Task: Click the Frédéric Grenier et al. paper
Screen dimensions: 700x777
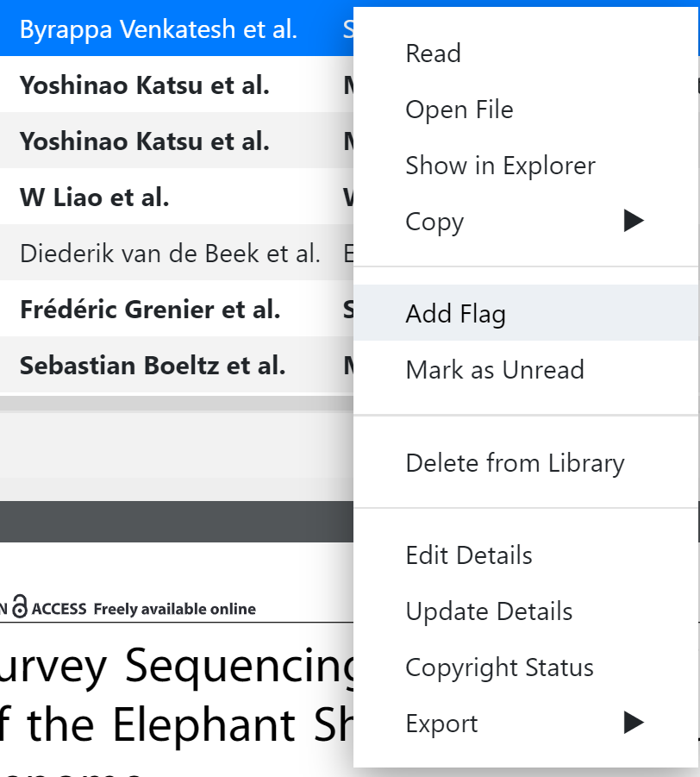Action: tap(150, 310)
